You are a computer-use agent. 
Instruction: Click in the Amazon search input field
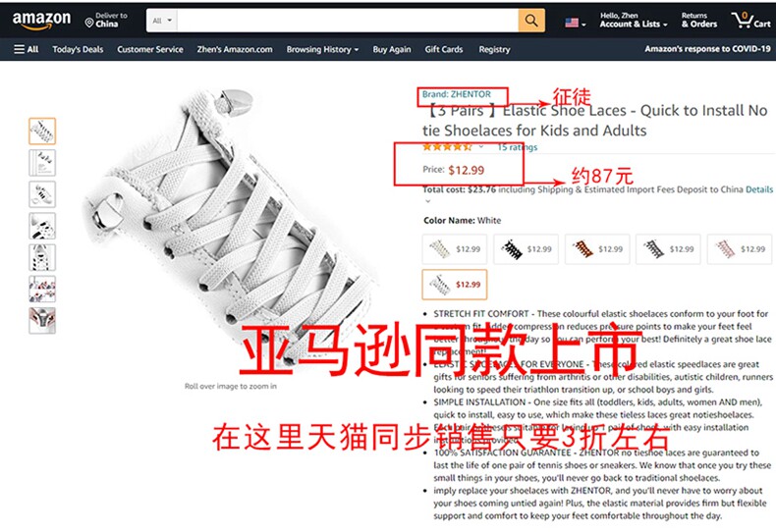[x=348, y=21]
